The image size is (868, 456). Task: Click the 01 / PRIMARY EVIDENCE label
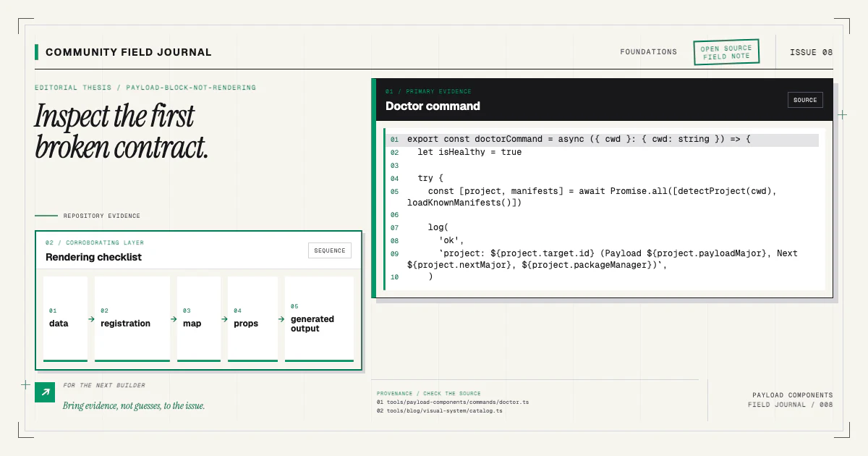click(428, 92)
